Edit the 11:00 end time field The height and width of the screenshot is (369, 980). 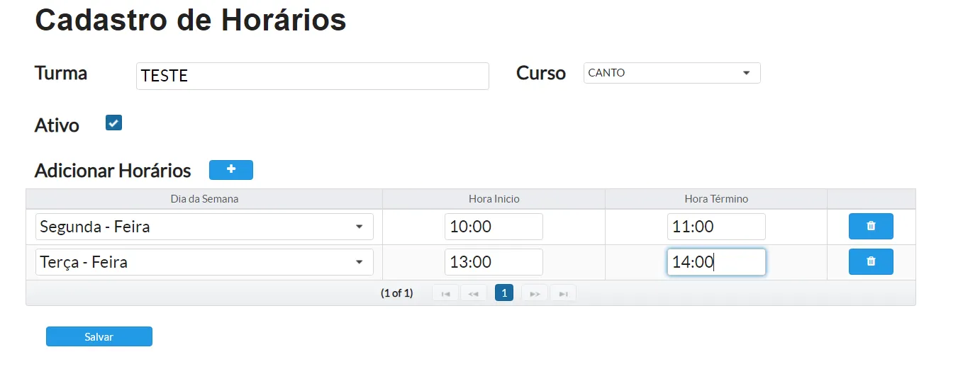[x=715, y=227]
